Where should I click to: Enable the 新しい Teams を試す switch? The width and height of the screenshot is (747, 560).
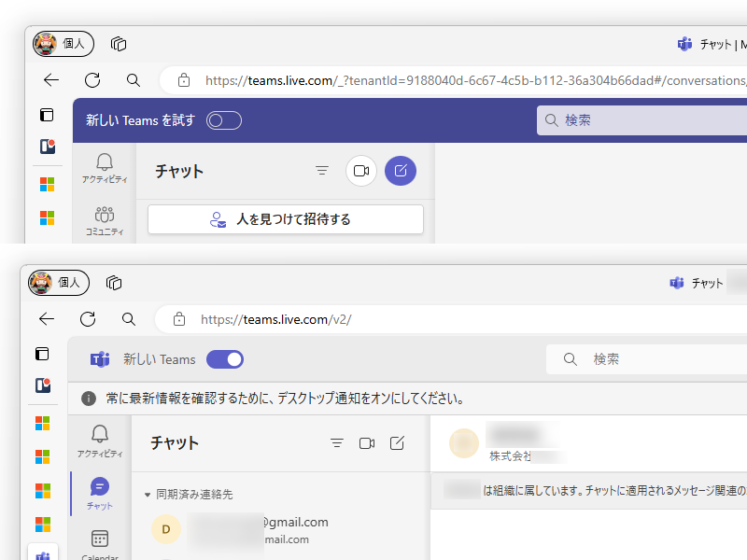(223, 119)
